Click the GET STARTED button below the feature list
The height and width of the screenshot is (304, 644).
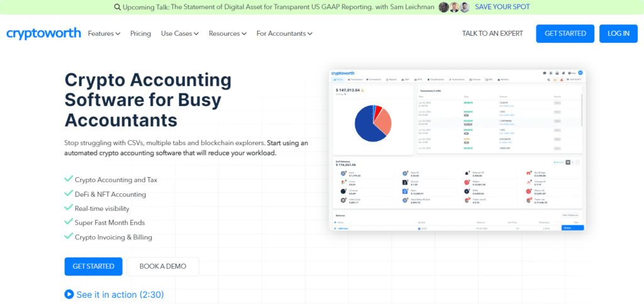pyautogui.click(x=93, y=266)
